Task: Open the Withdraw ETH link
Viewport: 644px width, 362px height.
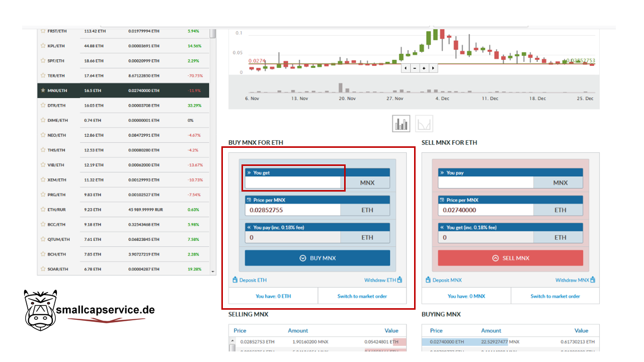Action: (x=383, y=280)
